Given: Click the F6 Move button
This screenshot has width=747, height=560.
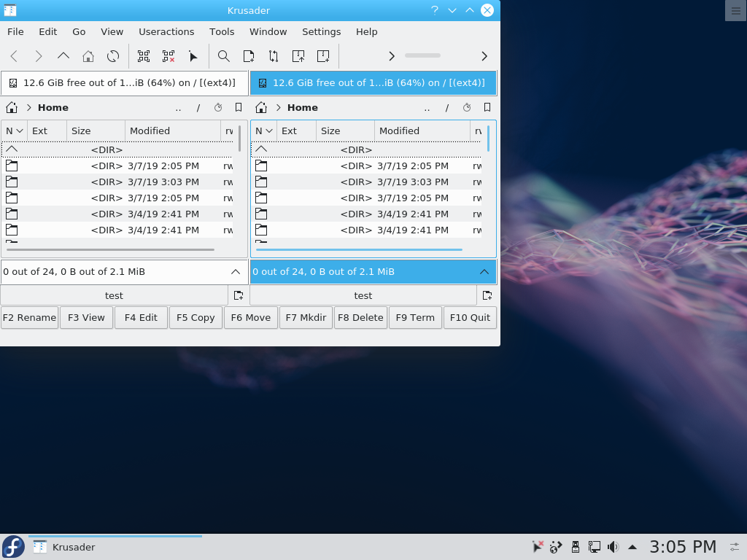Looking at the screenshot, I should [x=251, y=318].
